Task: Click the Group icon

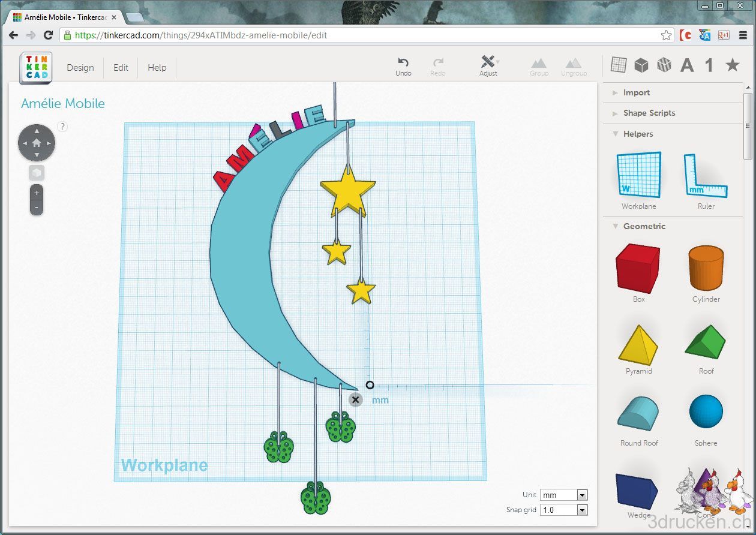Action: tap(539, 63)
